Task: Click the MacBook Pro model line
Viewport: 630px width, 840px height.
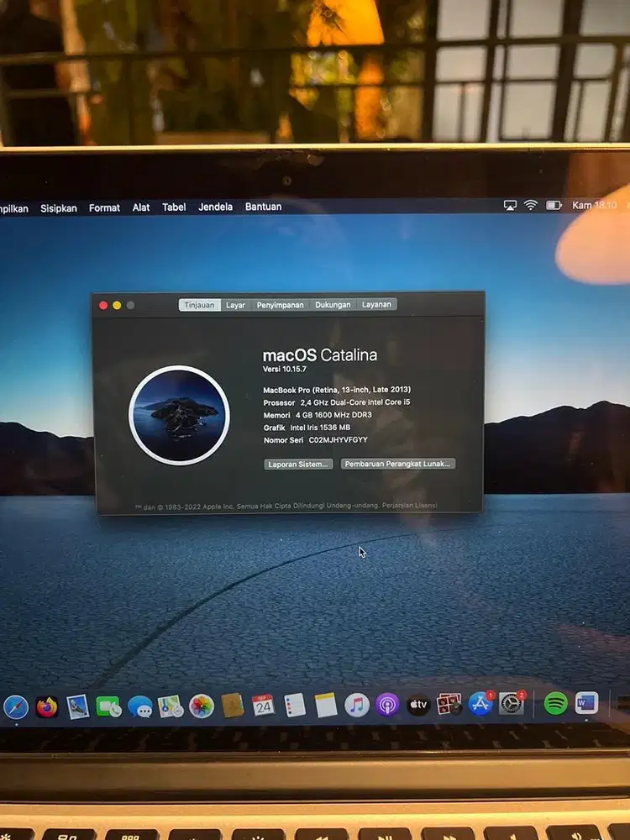Action: [x=337, y=390]
